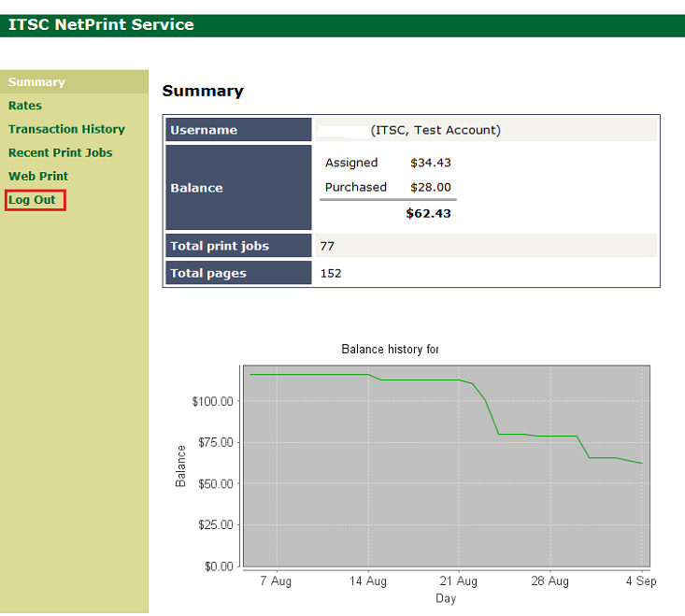
Task: Select the Assigned amount $34.43
Action: [x=430, y=163]
